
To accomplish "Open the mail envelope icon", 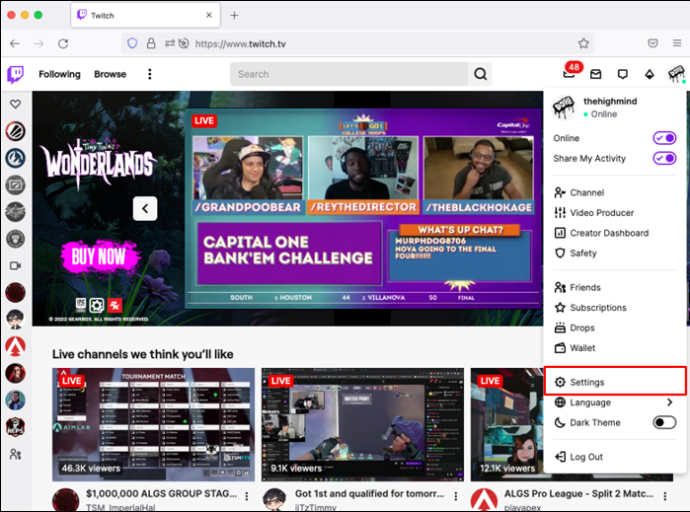I will [x=595, y=74].
